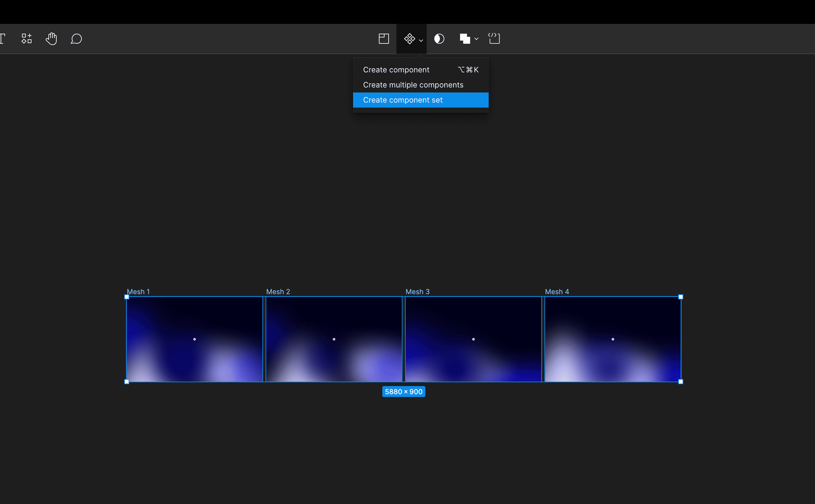Collapse the component options dropdown chevron
Viewport: 815px width, 504px height.
coord(421,40)
